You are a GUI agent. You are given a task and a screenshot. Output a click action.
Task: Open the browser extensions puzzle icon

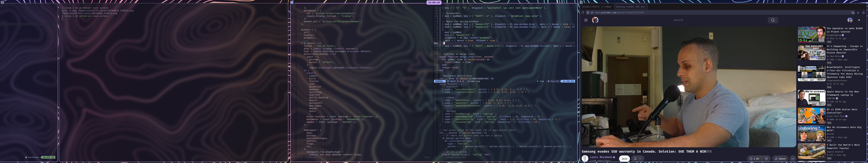pyautogui.click(x=864, y=13)
